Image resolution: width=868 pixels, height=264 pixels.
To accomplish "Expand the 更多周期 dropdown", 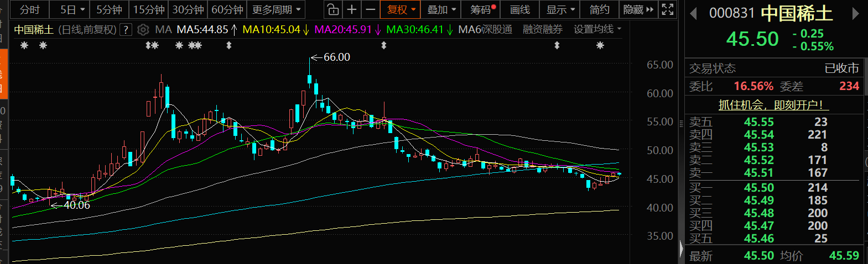I will pos(276,9).
